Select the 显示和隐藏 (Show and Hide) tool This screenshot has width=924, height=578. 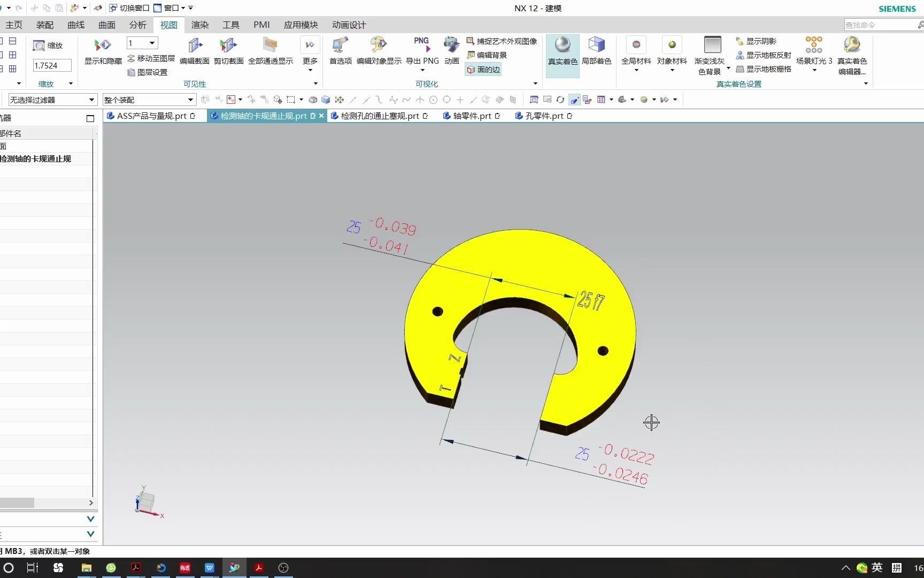click(x=102, y=51)
